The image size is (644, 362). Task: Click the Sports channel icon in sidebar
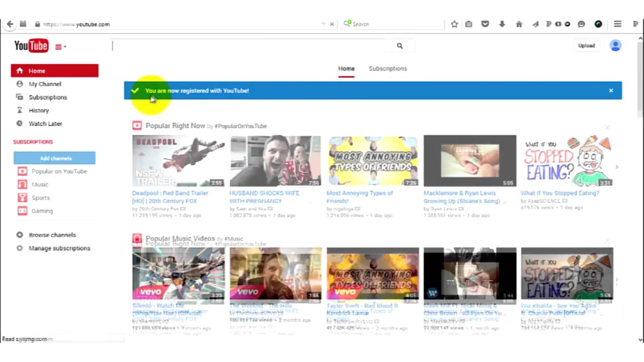(x=22, y=198)
